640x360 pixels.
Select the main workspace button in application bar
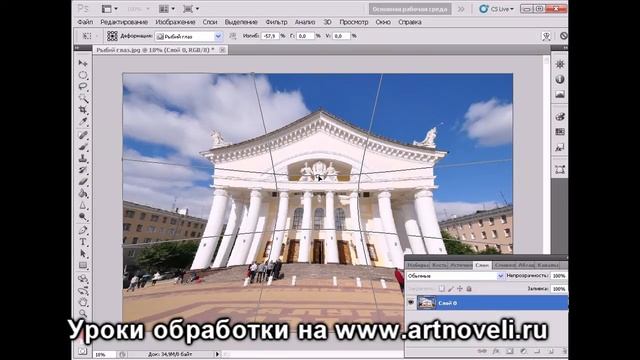[410, 9]
